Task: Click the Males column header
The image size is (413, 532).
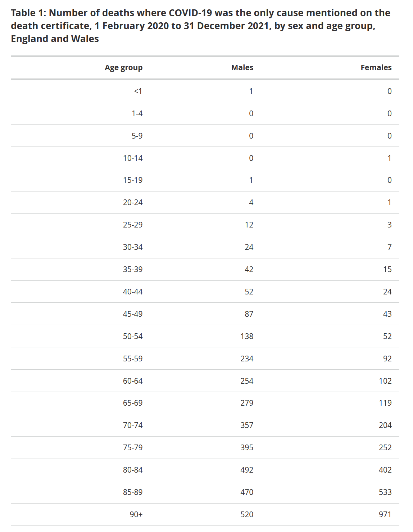Action: (242, 68)
